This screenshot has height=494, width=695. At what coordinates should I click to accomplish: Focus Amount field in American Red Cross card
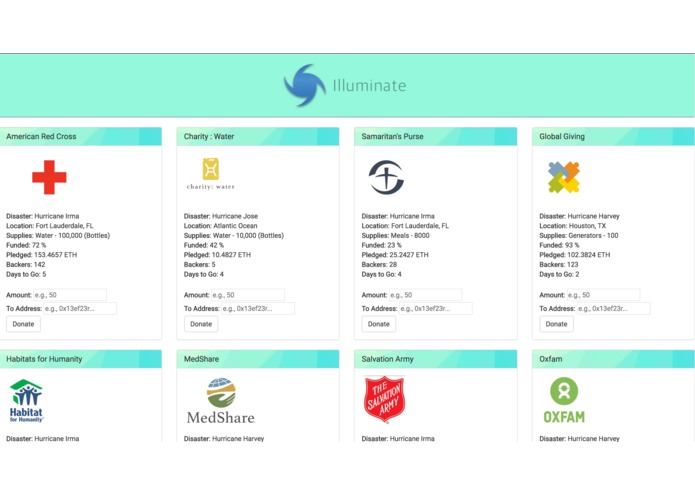pos(70,295)
